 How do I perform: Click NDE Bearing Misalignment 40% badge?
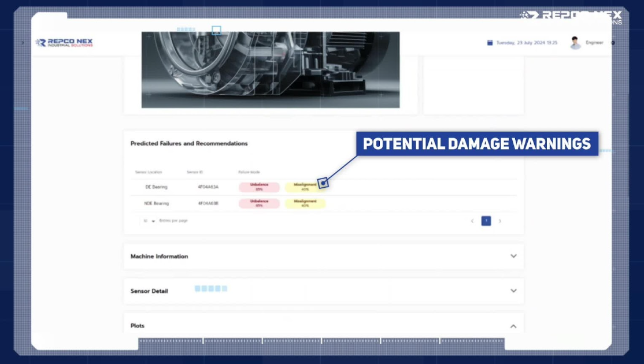pos(305,203)
